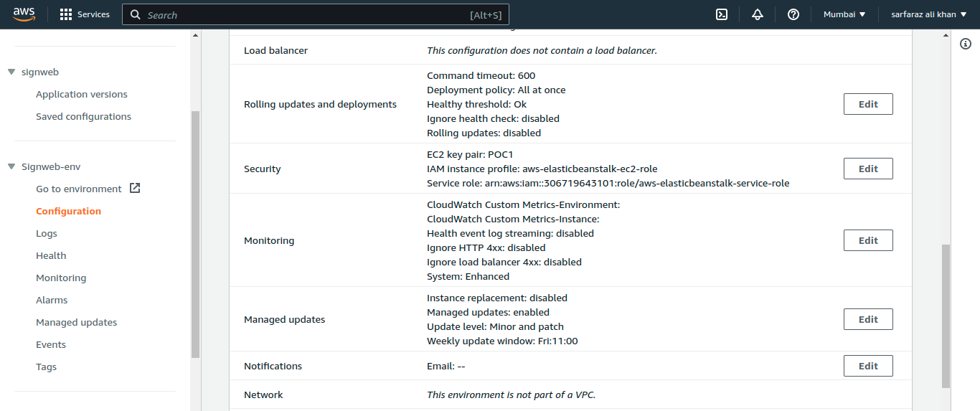
Task: Open Saved configurations in the sidebar
Action: click(x=83, y=116)
